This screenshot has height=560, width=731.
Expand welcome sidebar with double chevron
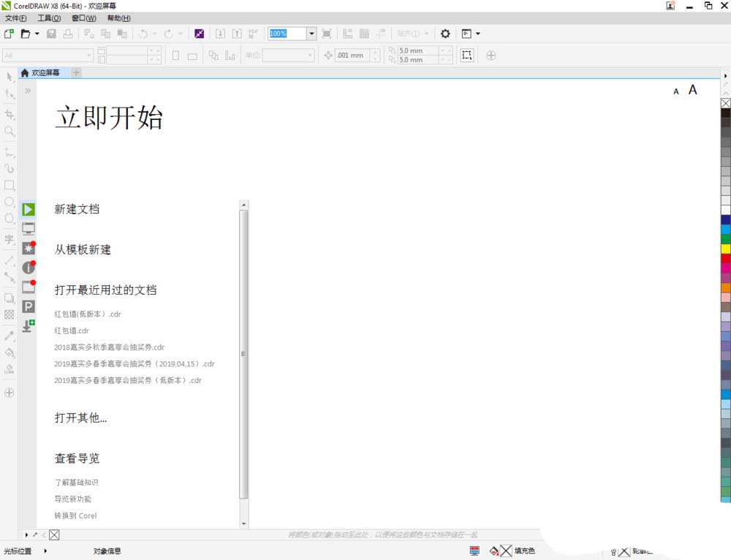click(28, 91)
